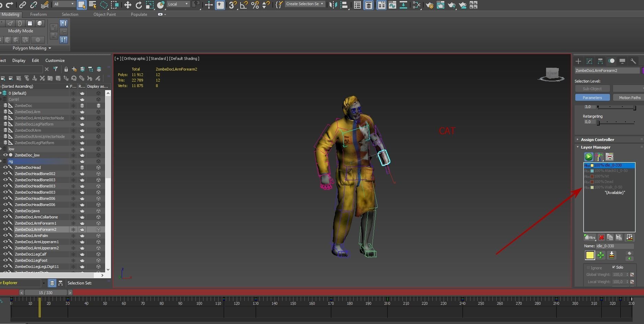
Task: Click the 15 / 330 time slider handle
Action: coord(46,293)
